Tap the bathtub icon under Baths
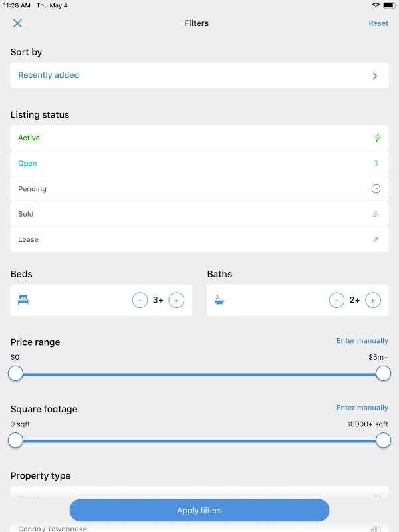This screenshot has width=399, height=532. click(x=219, y=300)
